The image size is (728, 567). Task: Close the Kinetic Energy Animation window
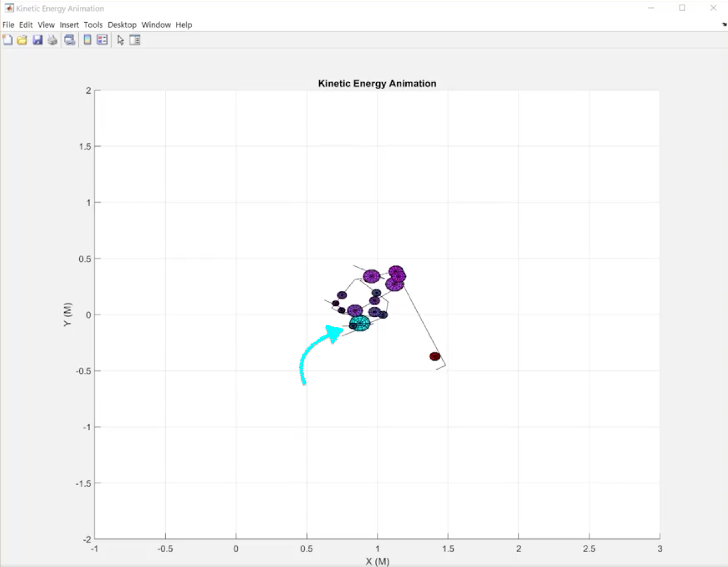(713, 8)
